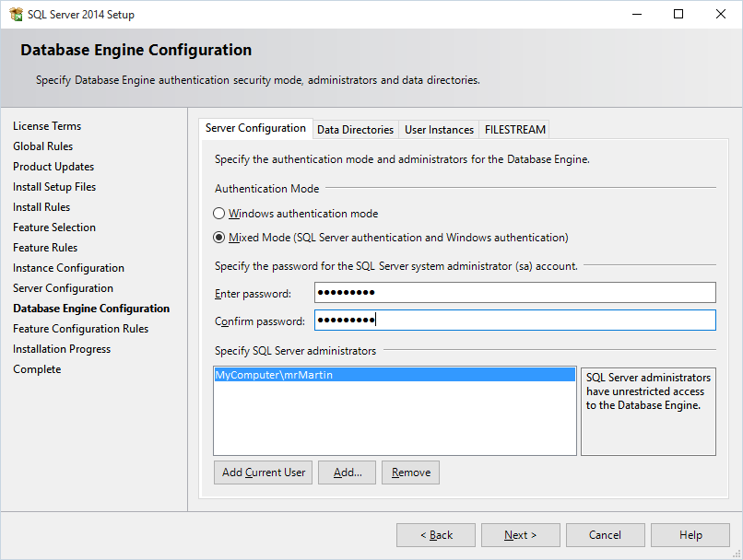The width and height of the screenshot is (743, 560).
Task: Click Feature Configuration Rules step
Action: [80, 329]
